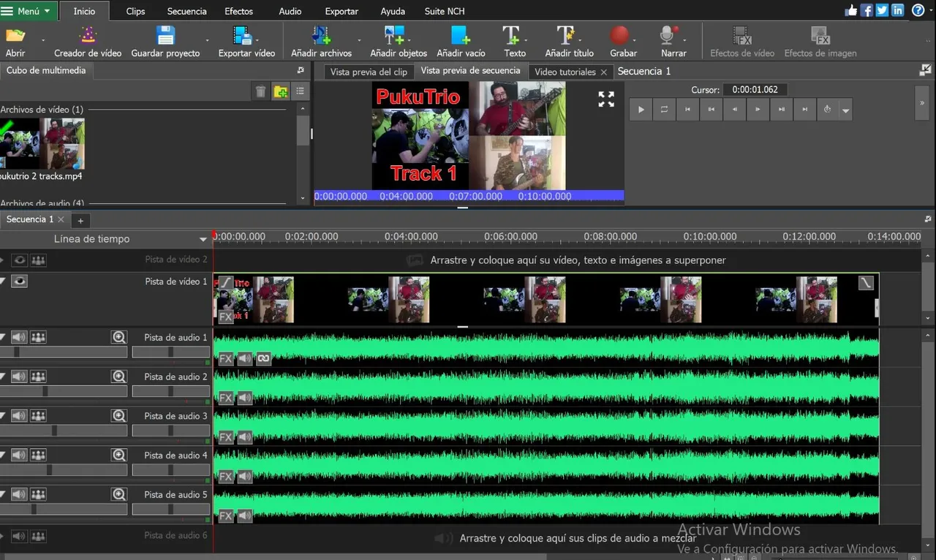
Task: Collapse Pista de vídeo 1 track
Action: pyautogui.click(x=3, y=281)
